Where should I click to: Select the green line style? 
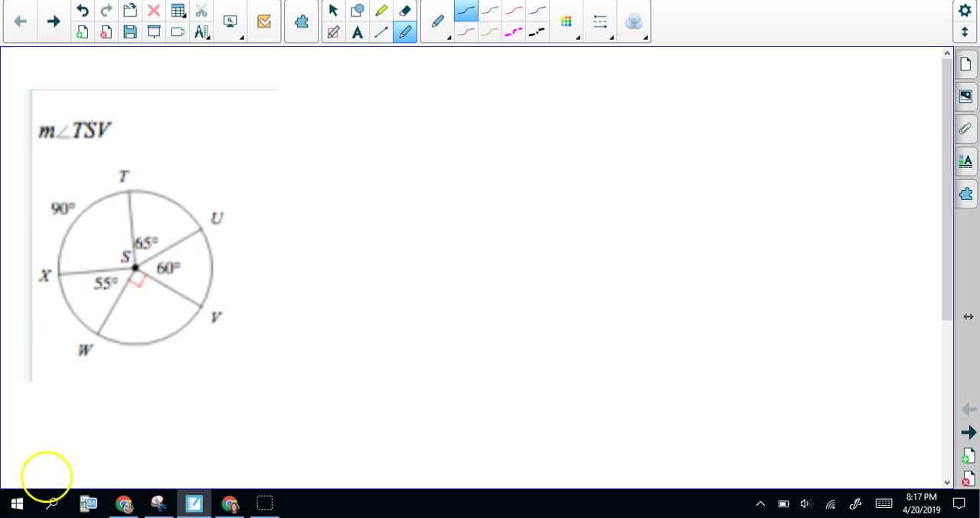tap(490, 11)
